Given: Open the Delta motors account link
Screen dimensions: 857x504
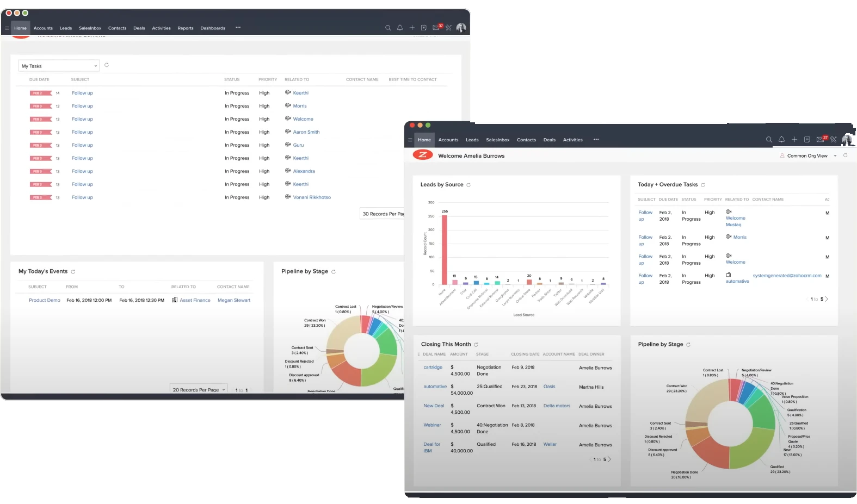Looking at the screenshot, I should 557,406.
